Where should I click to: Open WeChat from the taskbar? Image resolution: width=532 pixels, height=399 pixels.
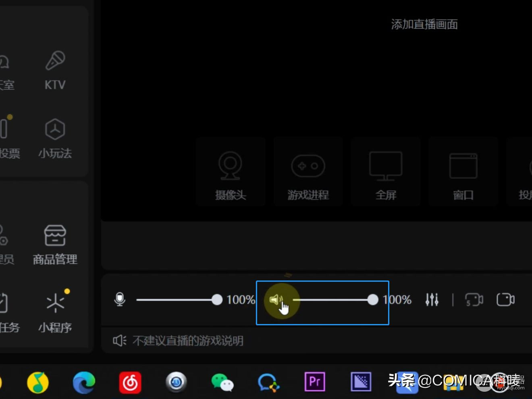click(222, 382)
